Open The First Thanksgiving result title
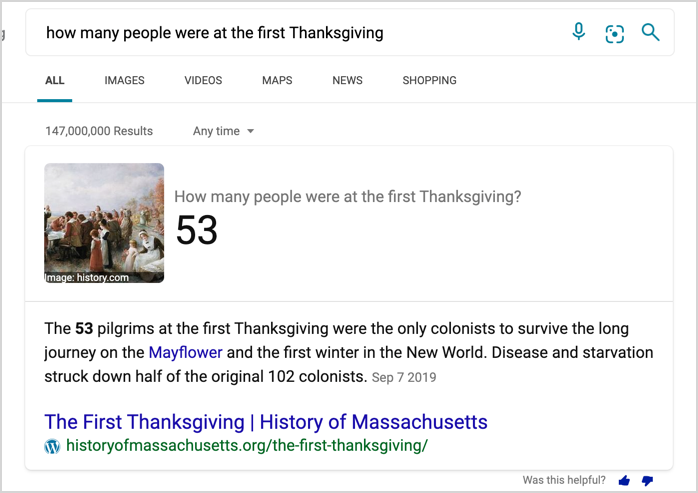This screenshot has width=698, height=493. (x=266, y=421)
